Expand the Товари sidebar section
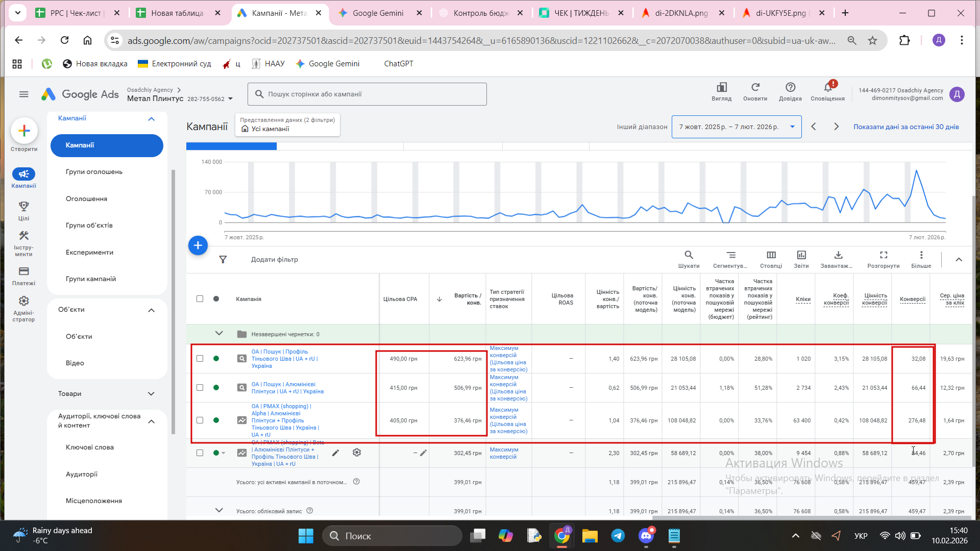 pos(151,394)
